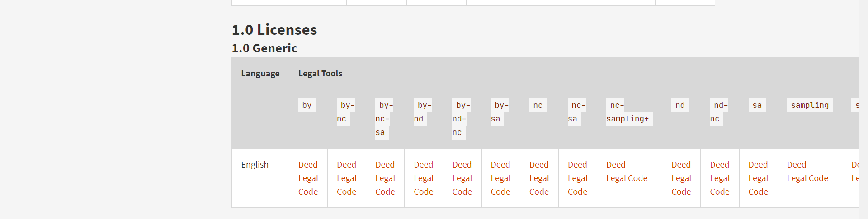Open the Deed link under sampling column
Screen dimensions: 868x219
(x=797, y=165)
